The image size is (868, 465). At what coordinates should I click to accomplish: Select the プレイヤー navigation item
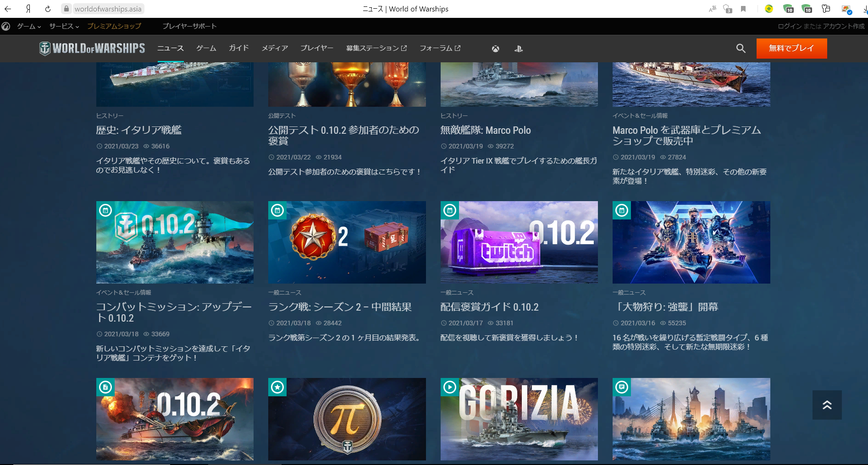coord(317,48)
